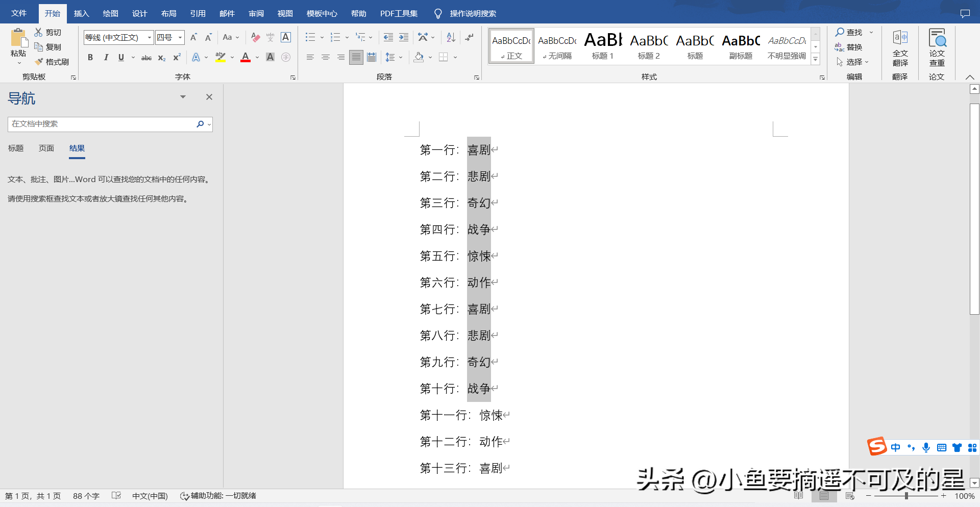
Task: Click the Increase Indent icon
Action: (x=404, y=37)
